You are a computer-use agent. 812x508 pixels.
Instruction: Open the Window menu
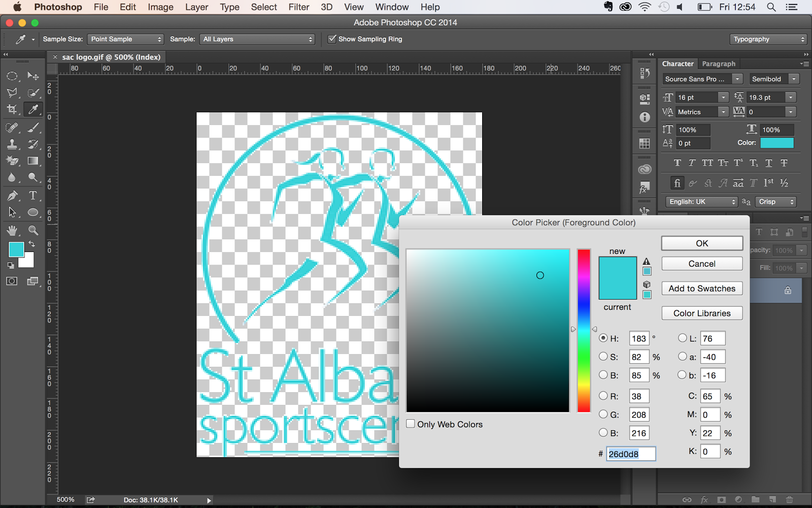(392, 7)
